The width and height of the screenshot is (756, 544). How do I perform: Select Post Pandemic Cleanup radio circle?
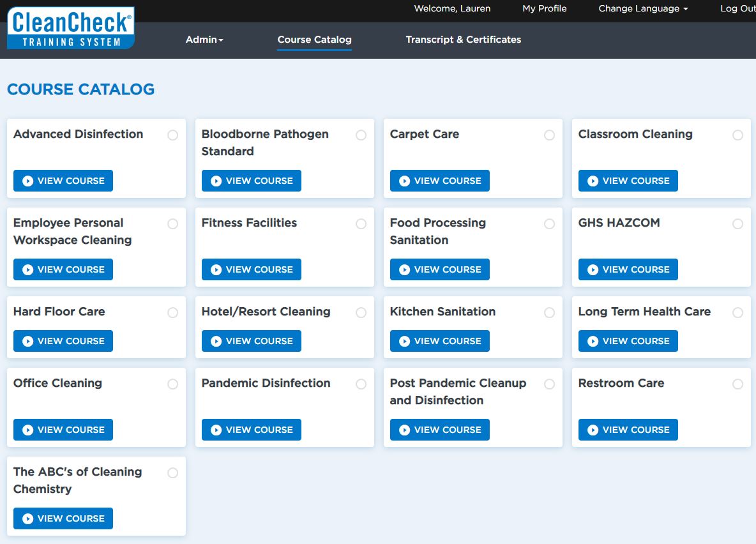549,384
